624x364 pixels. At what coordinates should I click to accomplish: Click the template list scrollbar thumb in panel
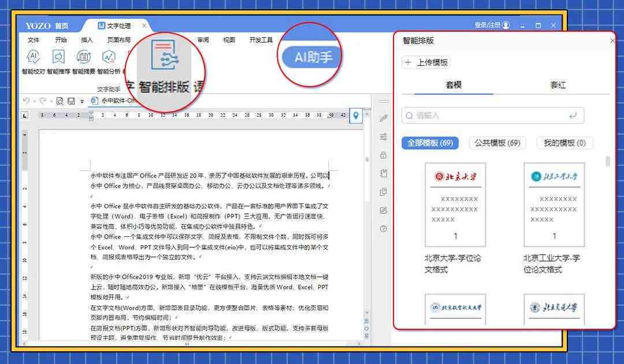608,161
